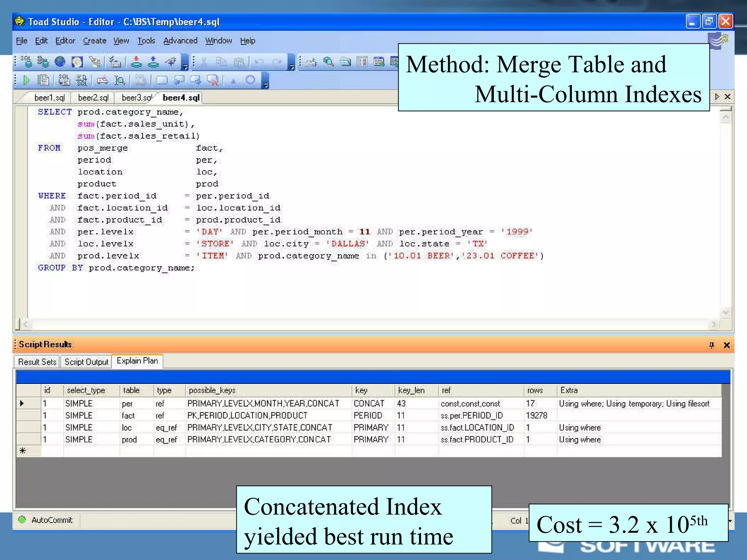Click the format SQL toolbar icon

point(81,80)
